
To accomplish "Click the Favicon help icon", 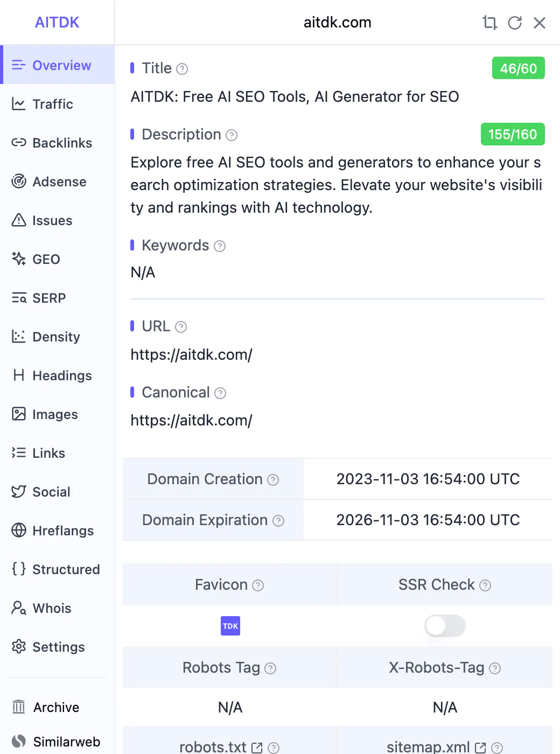I will (x=258, y=585).
